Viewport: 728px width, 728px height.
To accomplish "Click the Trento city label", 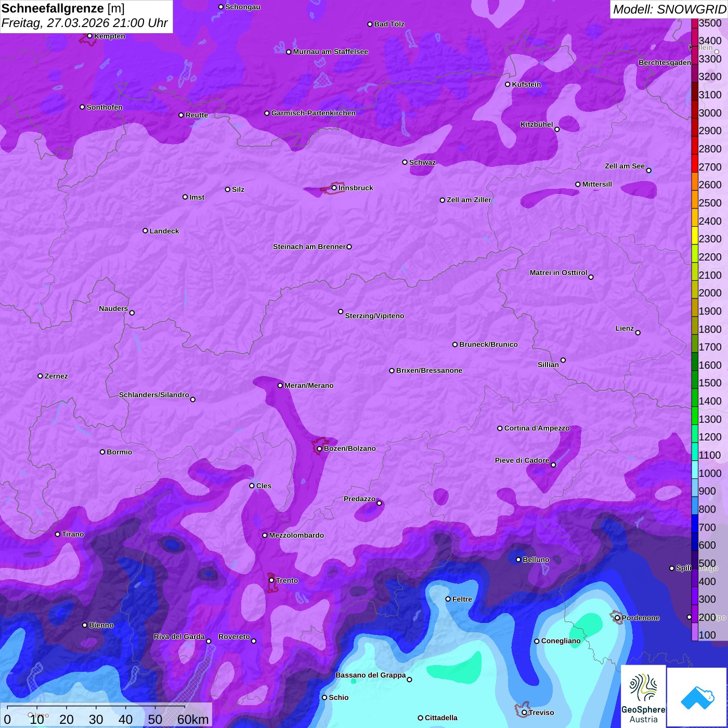I will pyautogui.click(x=287, y=580).
